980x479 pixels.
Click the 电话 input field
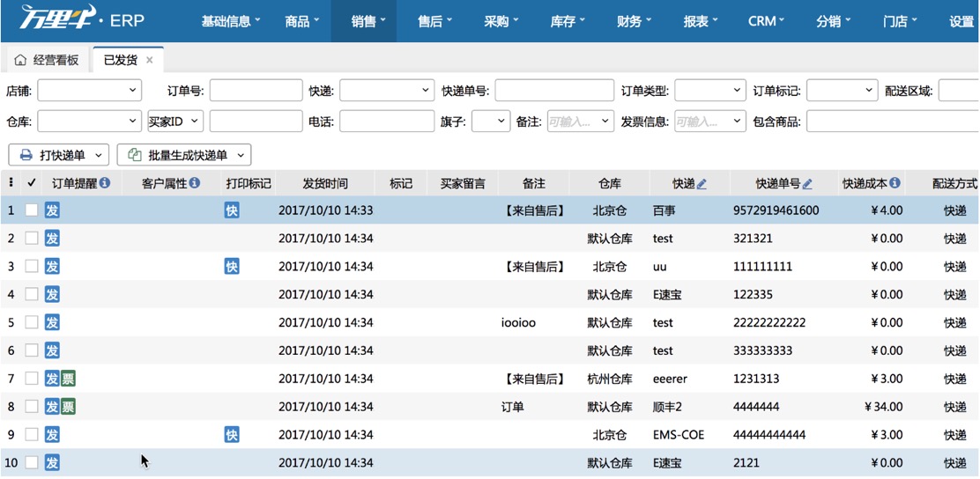click(x=387, y=122)
